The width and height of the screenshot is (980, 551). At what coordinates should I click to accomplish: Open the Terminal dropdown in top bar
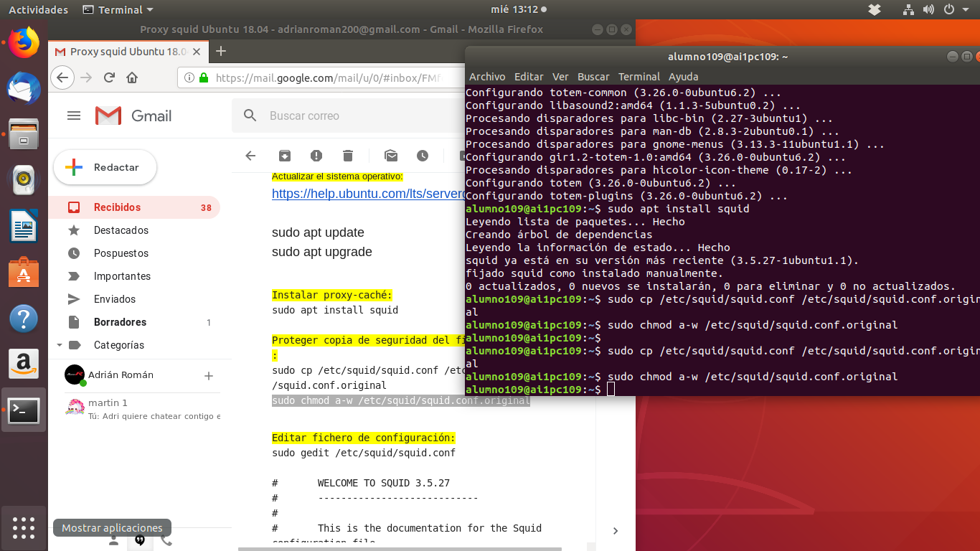tap(117, 9)
